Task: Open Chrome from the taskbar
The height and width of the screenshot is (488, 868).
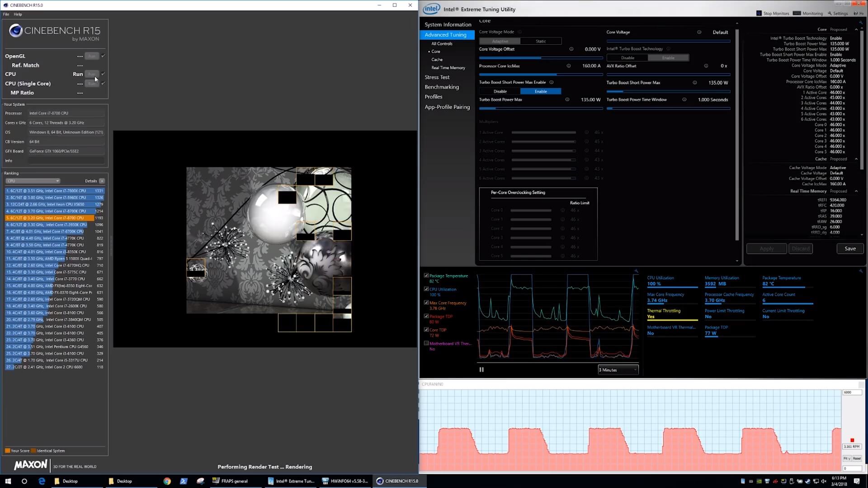Action: pyautogui.click(x=167, y=481)
